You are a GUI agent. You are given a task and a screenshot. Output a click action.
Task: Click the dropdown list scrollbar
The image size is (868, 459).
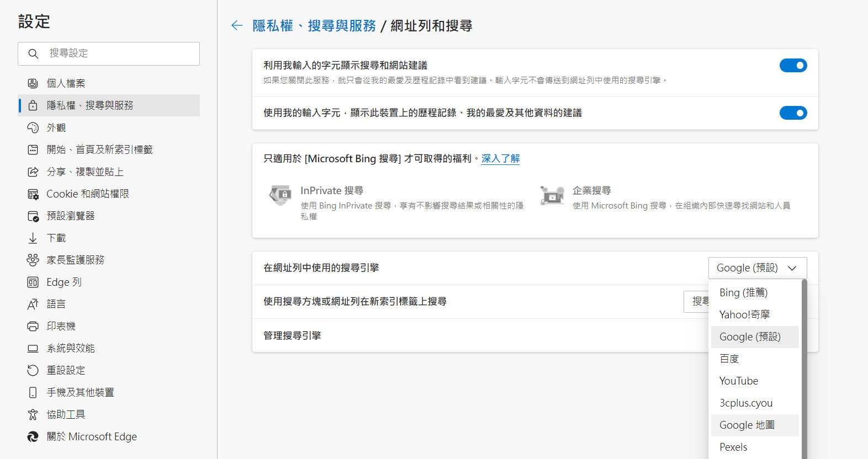[805, 369]
